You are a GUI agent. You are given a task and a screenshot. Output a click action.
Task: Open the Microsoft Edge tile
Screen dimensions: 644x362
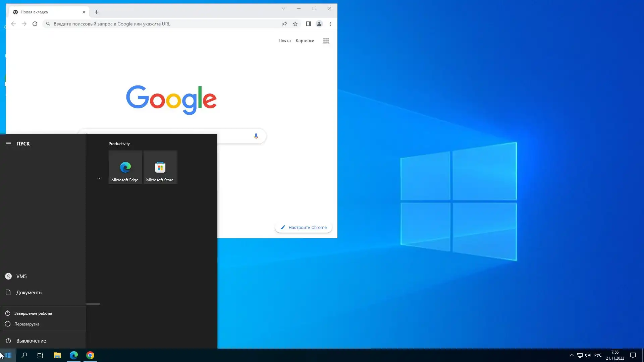125,167
